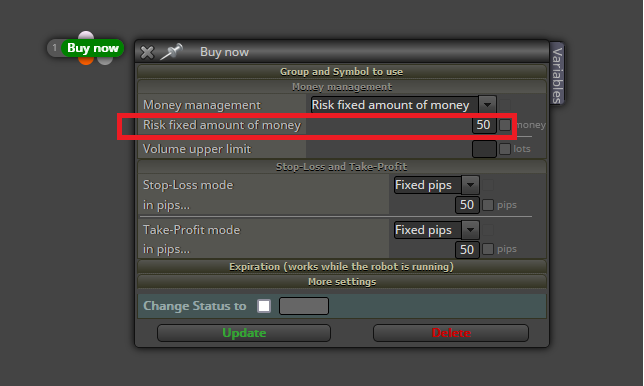Toggle the checkbox labeled money
Screen dimensions: 644x386
505,125
